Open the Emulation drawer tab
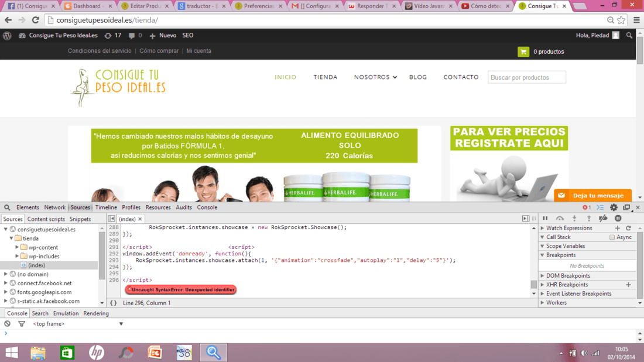This screenshot has width=644, height=362. point(66,313)
